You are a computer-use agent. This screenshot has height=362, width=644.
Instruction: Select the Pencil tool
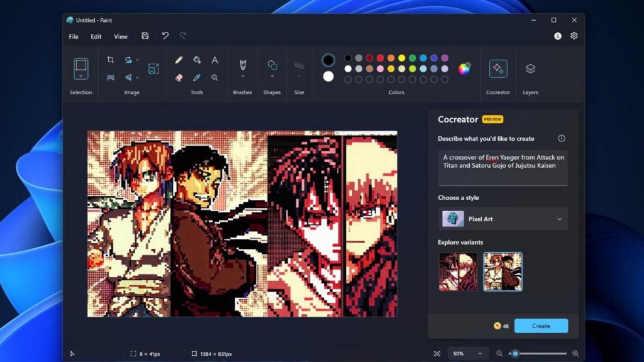click(x=179, y=60)
